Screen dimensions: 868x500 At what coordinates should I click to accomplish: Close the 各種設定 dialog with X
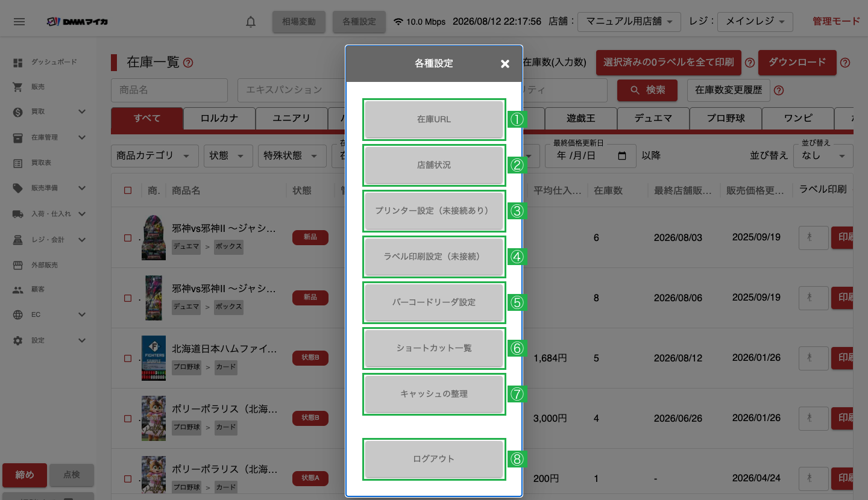505,63
